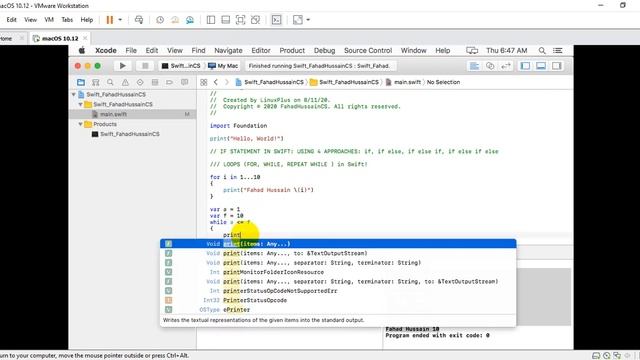640x360 pixels.
Task: Collapse the Swift_FahadHussainCS folder group
Action: (x=81, y=104)
